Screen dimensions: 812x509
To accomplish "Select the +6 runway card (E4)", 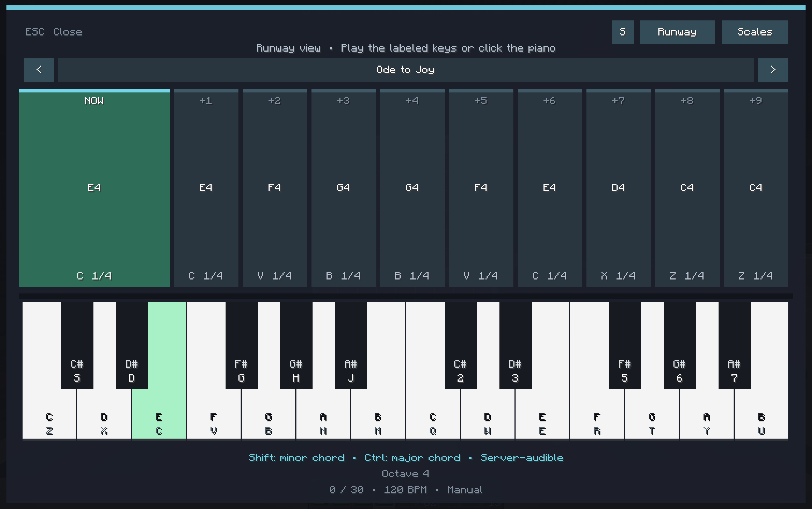I will point(550,188).
